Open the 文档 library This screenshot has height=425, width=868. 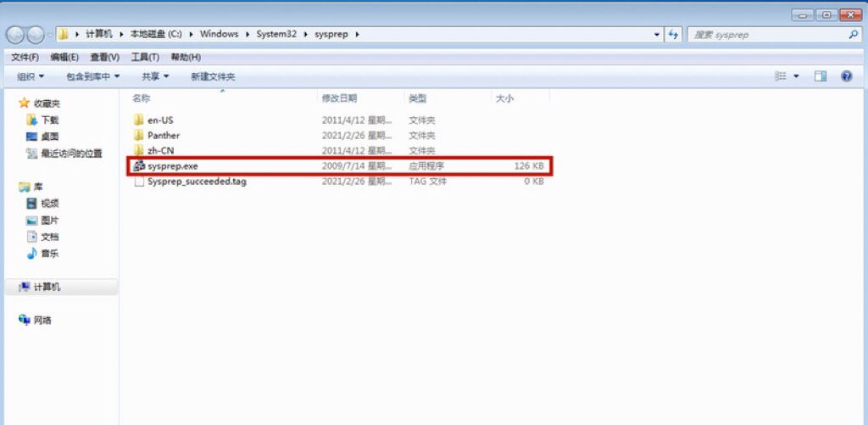pyautogui.click(x=43, y=237)
